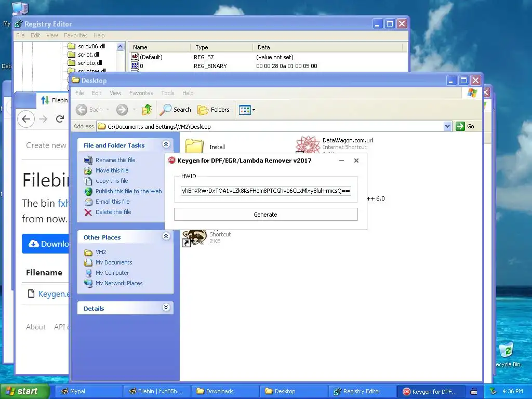532x399 pixels.
Task: Open the Tools menu in Desktop window
Action: pyautogui.click(x=168, y=93)
